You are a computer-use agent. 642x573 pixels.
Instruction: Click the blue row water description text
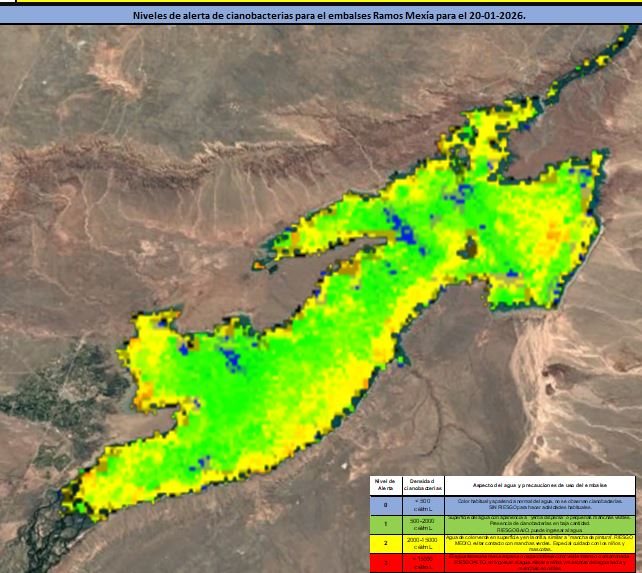tap(538, 505)
